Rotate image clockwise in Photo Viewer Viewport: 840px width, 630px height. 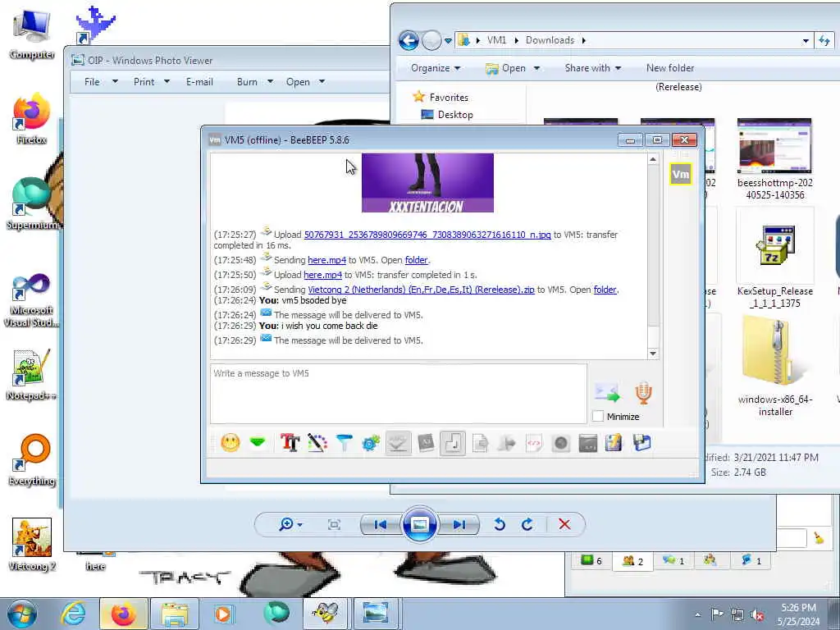coord(527,524)
